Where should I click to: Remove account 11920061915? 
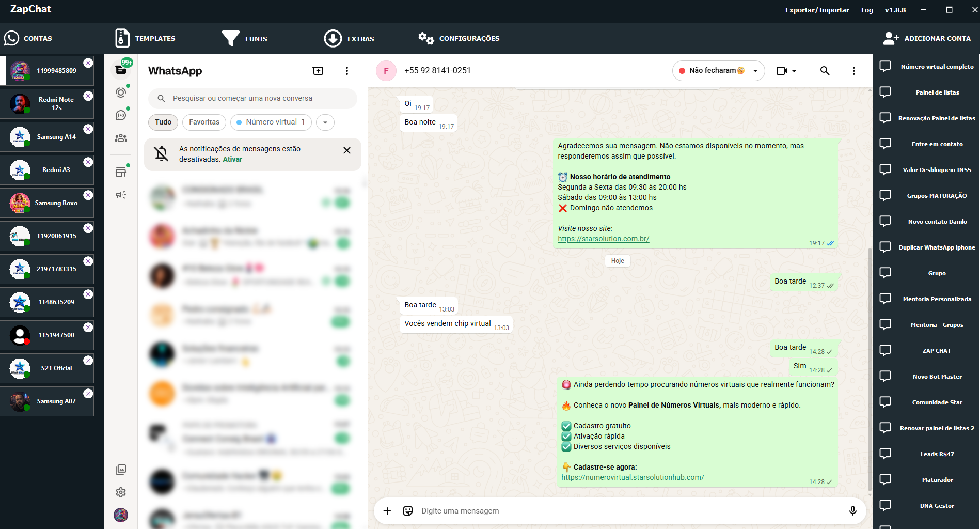coord(88,228)
